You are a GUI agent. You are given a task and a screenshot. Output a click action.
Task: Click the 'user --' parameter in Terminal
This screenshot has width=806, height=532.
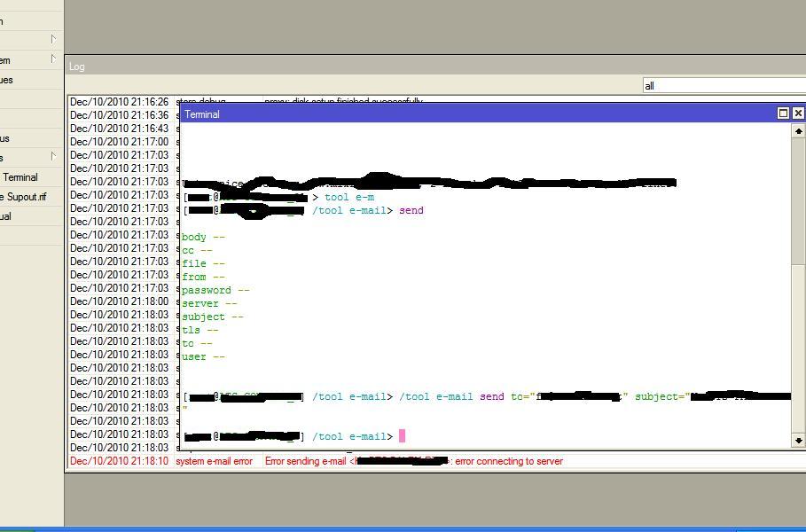coord(203,356)
